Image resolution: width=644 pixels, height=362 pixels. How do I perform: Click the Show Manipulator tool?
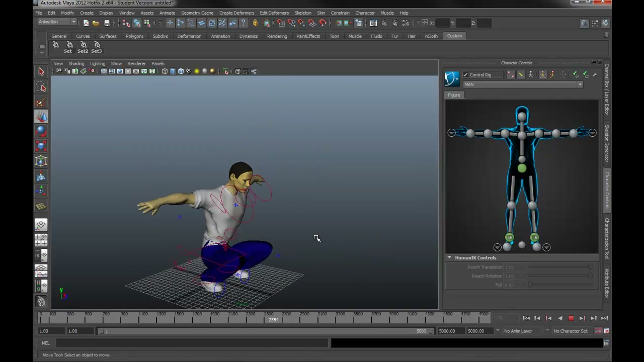(x=41, y=191)
